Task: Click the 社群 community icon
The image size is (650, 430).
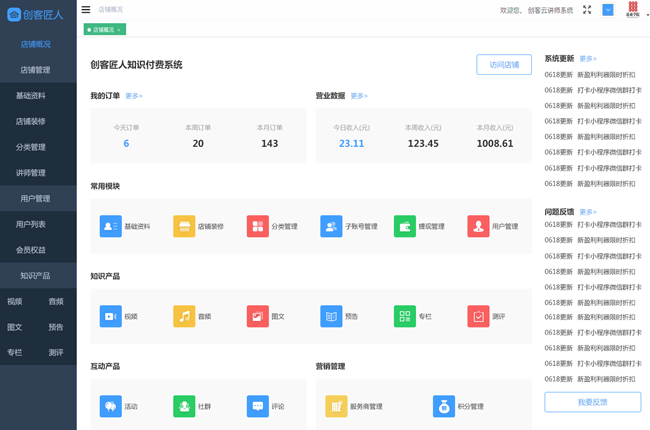Action: tap(184, 406)
